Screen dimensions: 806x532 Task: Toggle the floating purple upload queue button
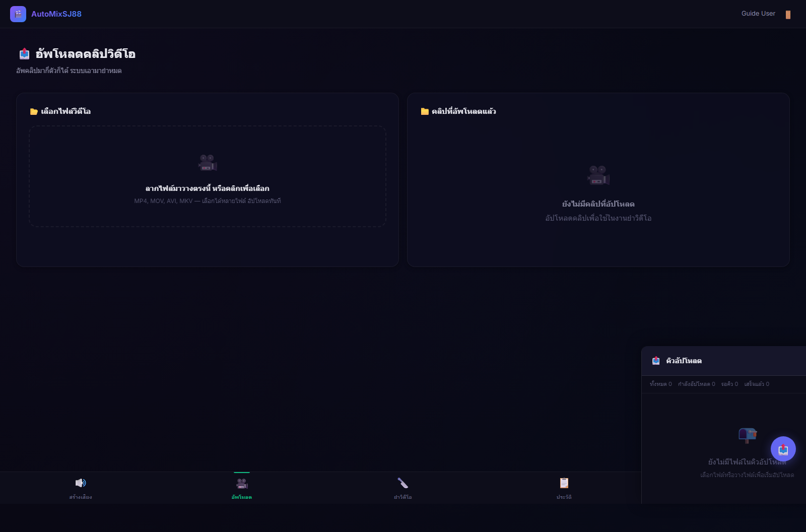click(x=783, y=449)
